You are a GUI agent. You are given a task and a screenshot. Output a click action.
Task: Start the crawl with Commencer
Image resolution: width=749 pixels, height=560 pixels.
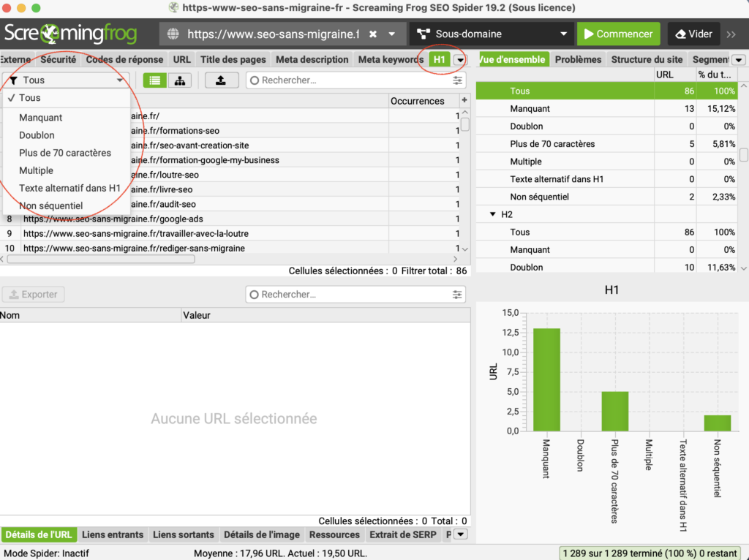pyautogui.click(x=618, y=34)
